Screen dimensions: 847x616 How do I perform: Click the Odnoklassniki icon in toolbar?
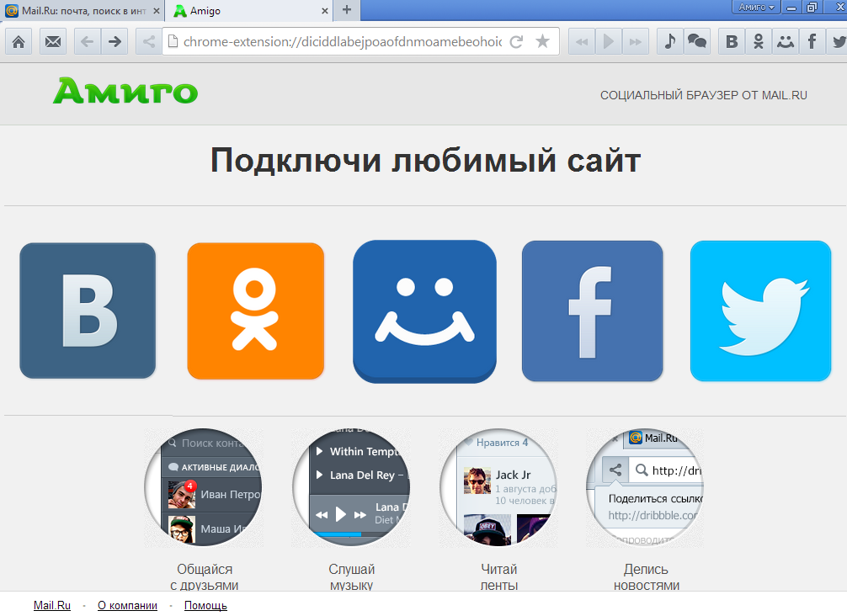(759, 41)
